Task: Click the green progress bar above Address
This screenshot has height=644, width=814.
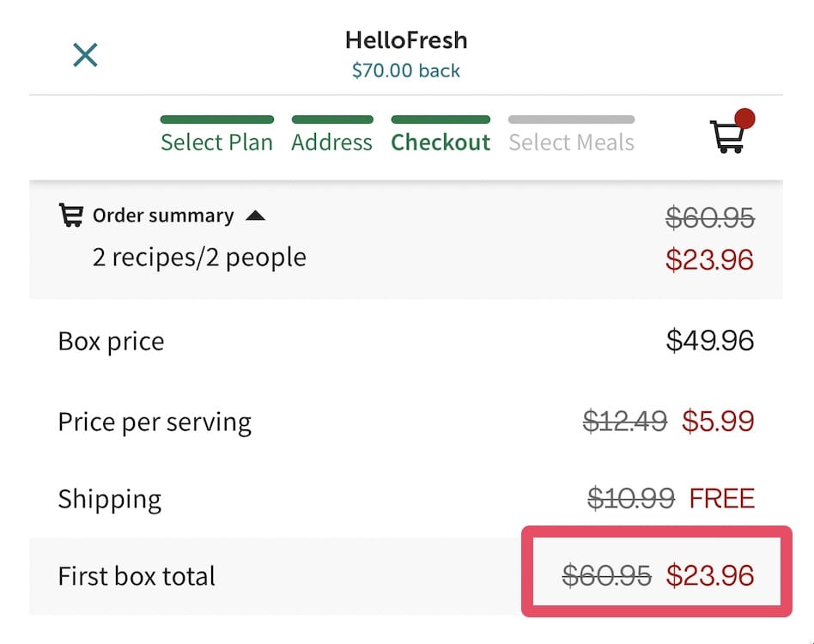Action: (332, 119)
